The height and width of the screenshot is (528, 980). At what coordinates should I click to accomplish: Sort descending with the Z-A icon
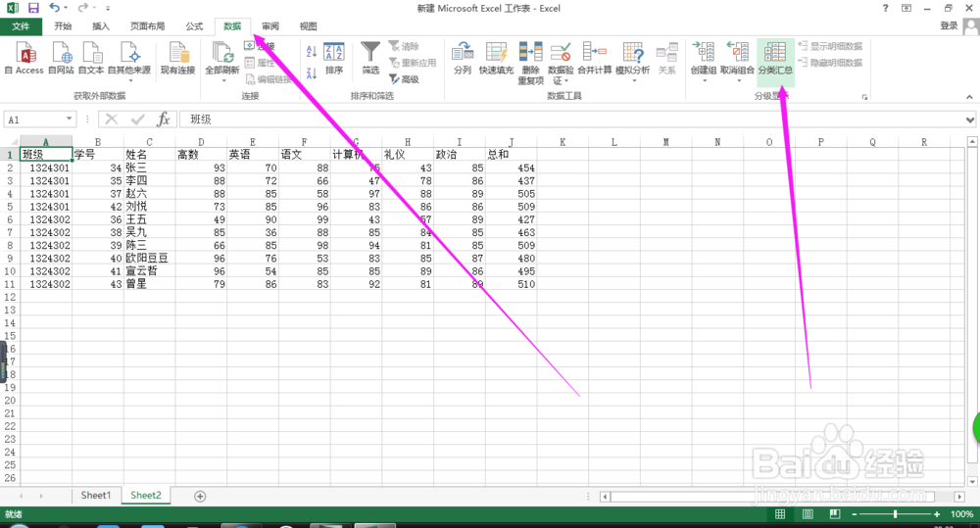[312, 72]
